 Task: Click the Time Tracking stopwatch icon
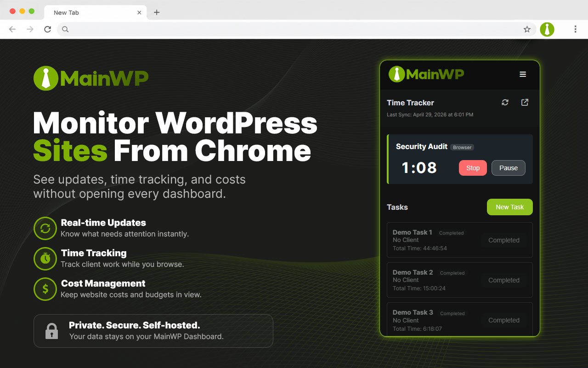click(x=45, y=259)
